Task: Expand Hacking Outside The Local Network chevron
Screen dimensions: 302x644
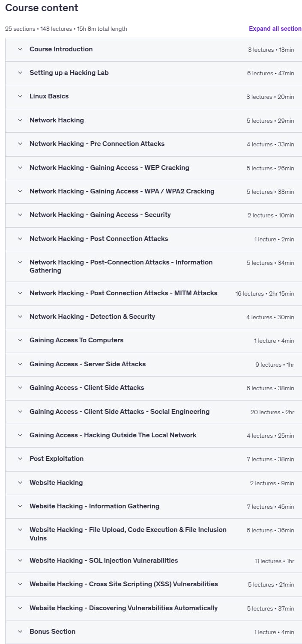Action: [x=20, y=435]
